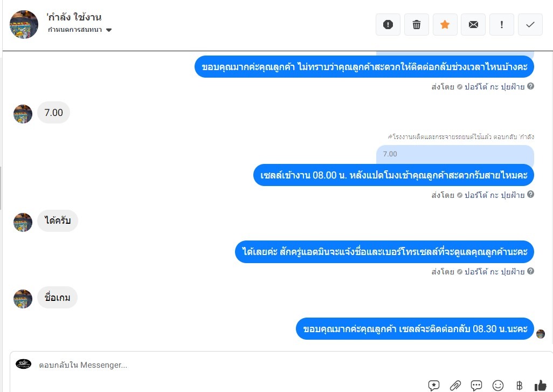Screen dimensions: 553x392
Task: Select the customer message ชื่อเกม
Action: [58, 298]
